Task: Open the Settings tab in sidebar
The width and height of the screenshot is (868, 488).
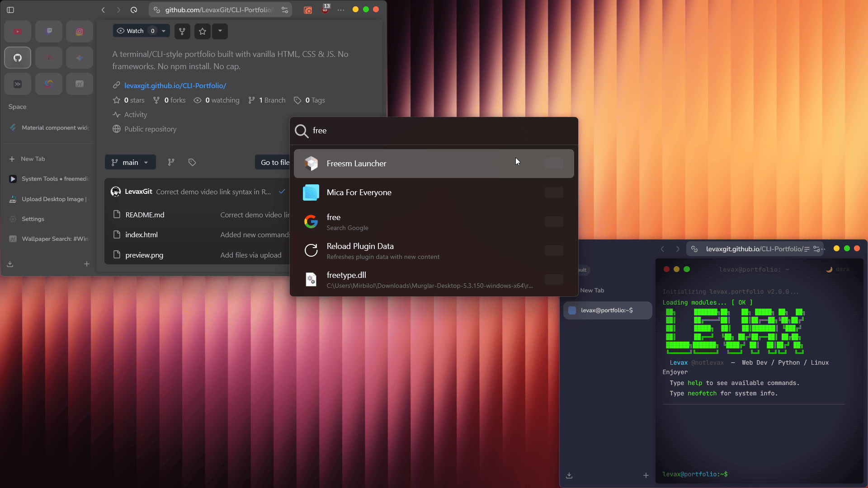Action: tap(33, 219)
